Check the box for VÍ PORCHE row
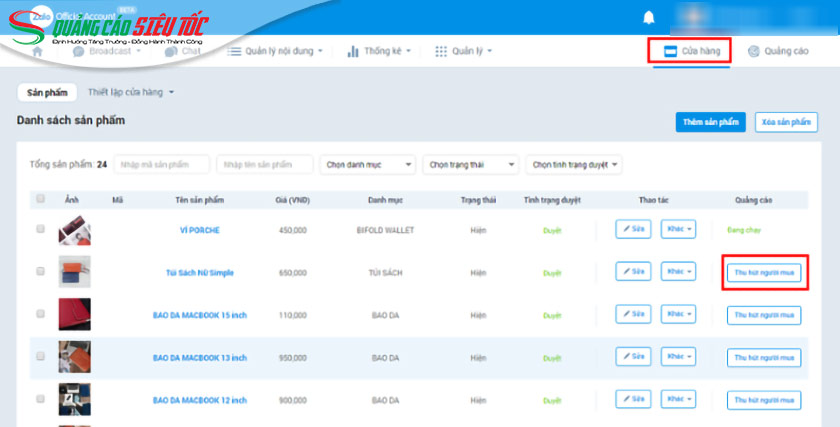This screenshot has width=840, height=427. point(41,229)
